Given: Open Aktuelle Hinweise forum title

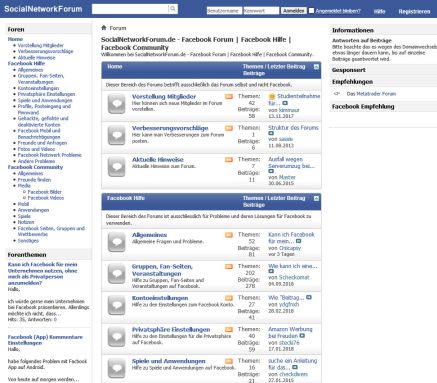Looking at the screenshot, I should coord(158,160).
